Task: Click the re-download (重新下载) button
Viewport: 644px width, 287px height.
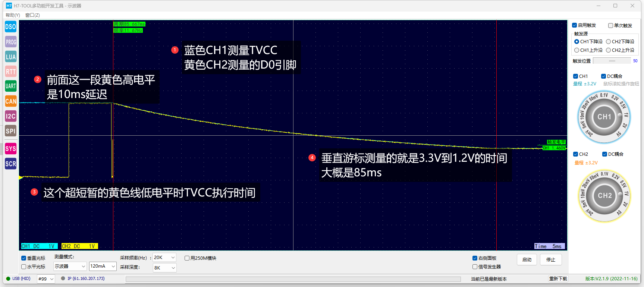Action: [558, 279]
